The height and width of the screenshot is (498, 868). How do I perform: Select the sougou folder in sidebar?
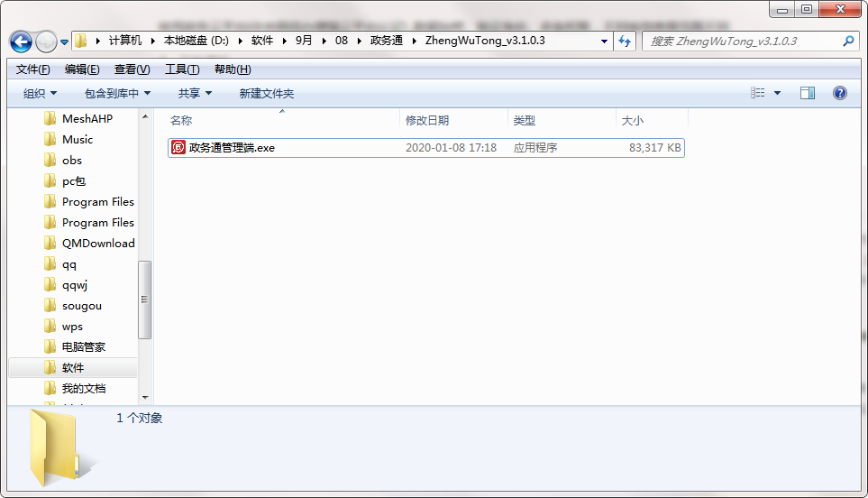click(82, 306)
